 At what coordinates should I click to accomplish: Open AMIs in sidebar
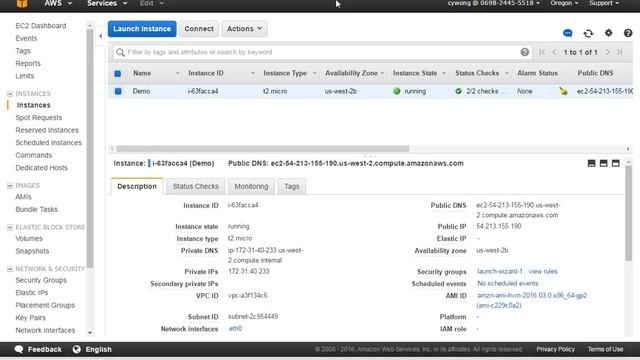[x=23, y=197]
